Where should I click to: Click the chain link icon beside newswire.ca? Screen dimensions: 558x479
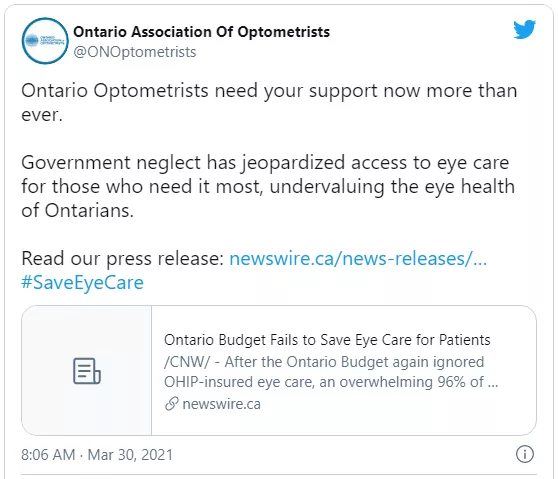coord(172,404)
